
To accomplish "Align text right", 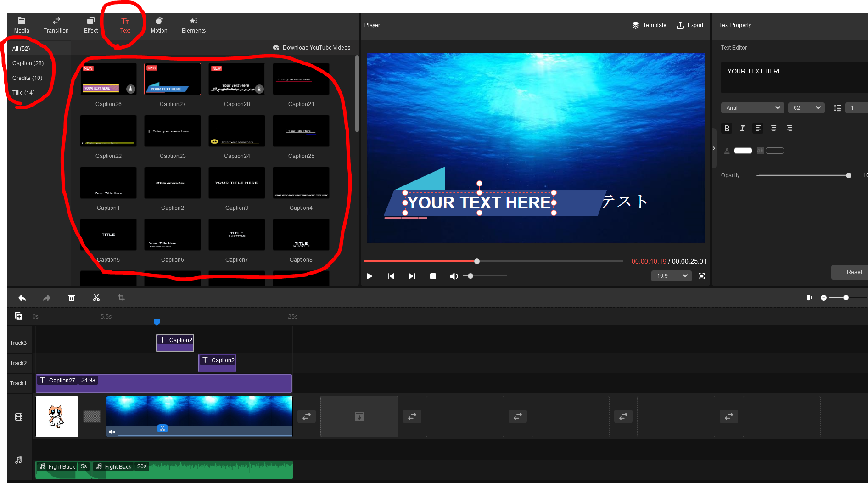I will click(x=789, y=129).
